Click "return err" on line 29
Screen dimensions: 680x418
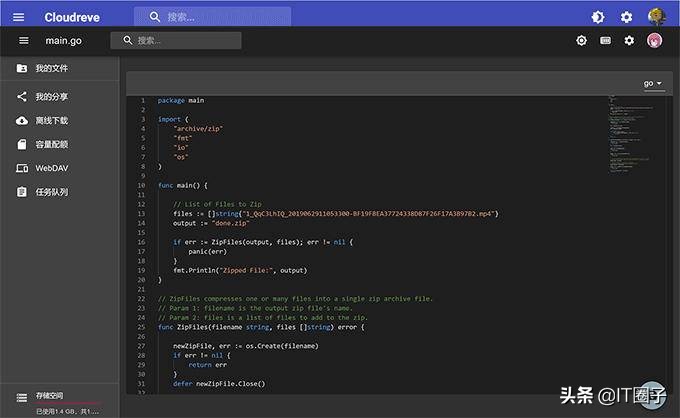point(207,365)
